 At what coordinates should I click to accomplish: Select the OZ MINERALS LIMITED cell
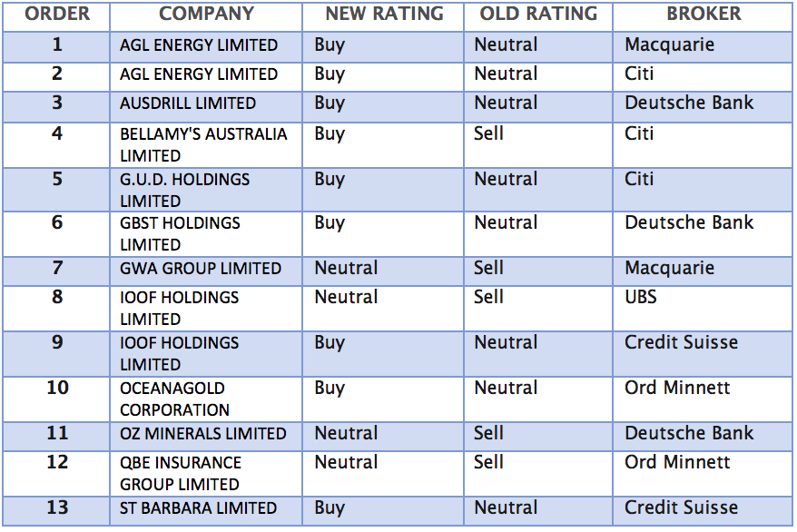[203, 434]
